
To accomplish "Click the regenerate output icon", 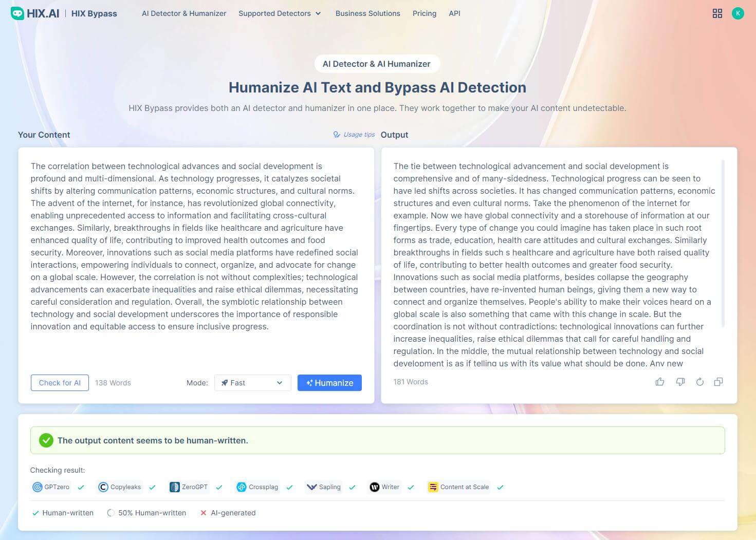I will (699, 382).
